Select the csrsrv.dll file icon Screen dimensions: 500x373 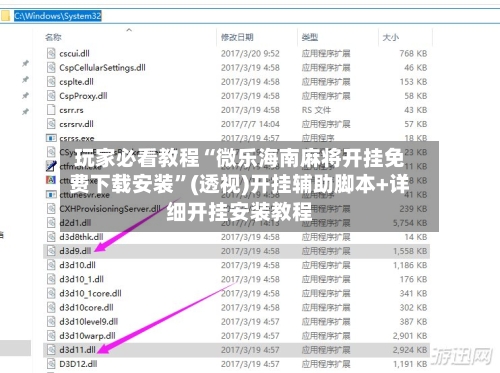point(51,124)
